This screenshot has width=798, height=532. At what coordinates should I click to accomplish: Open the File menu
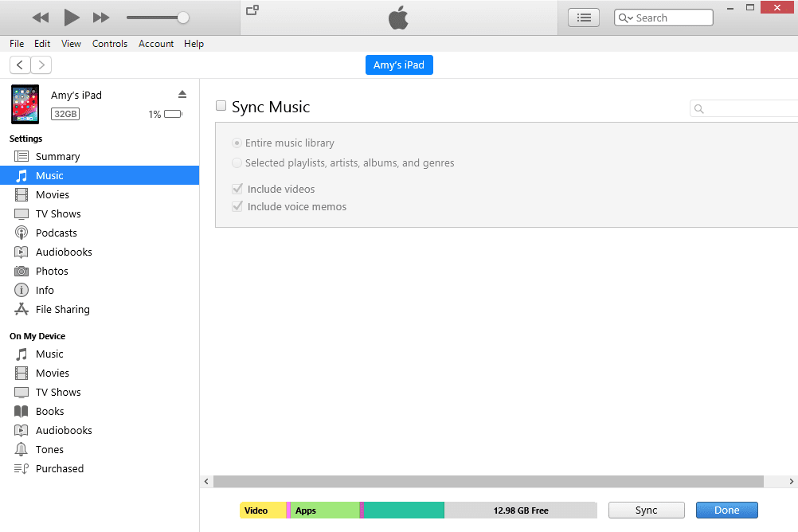(17, 44)
